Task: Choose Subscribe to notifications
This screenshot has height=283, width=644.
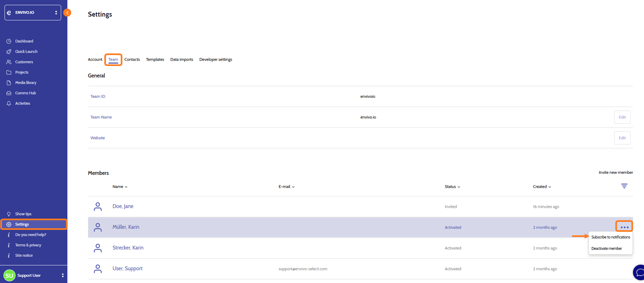Action: (x=611, y=237)
